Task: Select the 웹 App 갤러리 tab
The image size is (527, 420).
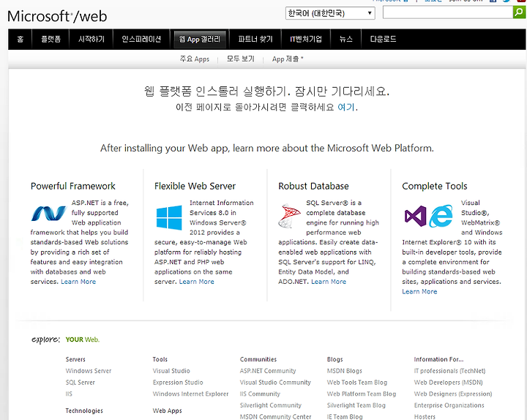Action: tap(200, 40)
